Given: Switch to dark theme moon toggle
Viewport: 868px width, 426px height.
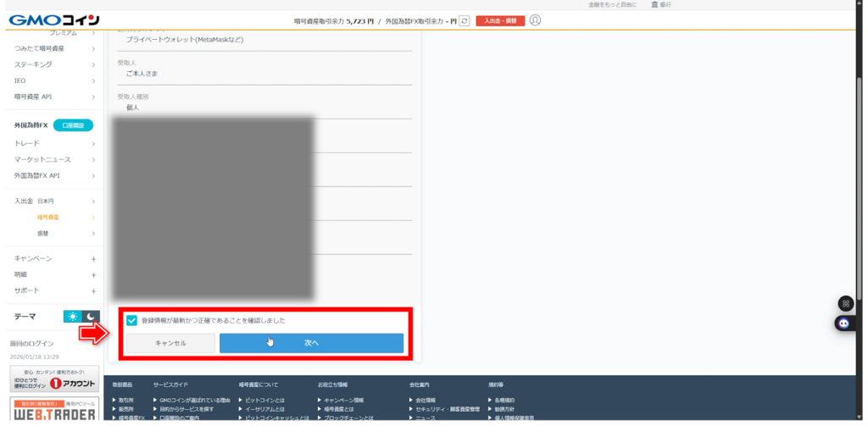Looking at the screenshot, I should pyautogui.click(x=91, y=316).
